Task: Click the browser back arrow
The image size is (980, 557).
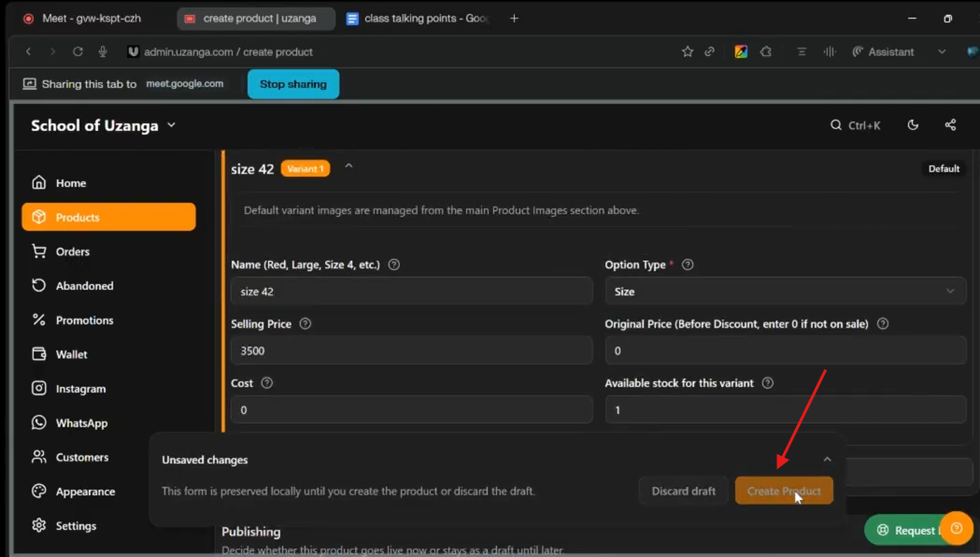Action: pos(28,52)
